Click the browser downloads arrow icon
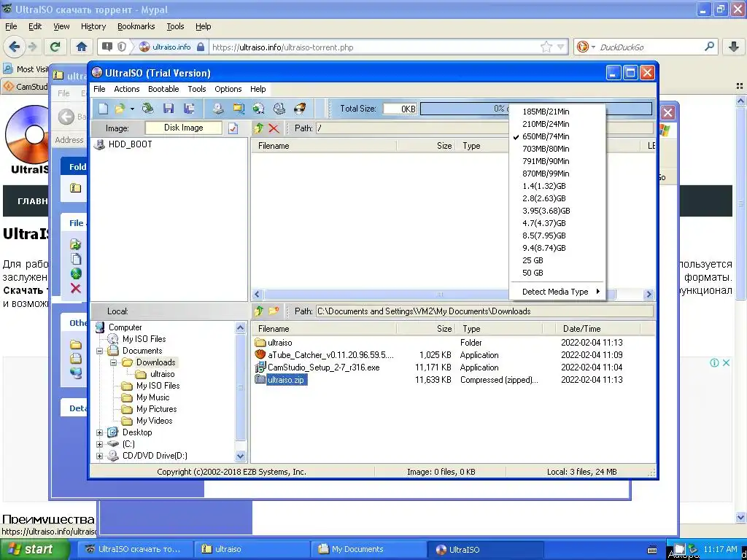 pyautogui.click(x=733, y=47)
